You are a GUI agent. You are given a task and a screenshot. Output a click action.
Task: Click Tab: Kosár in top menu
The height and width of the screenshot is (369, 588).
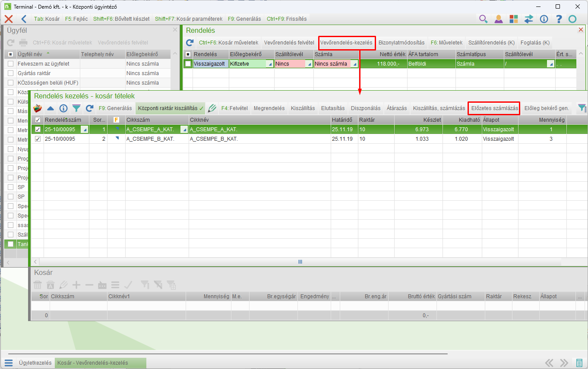tap(47, 19)
